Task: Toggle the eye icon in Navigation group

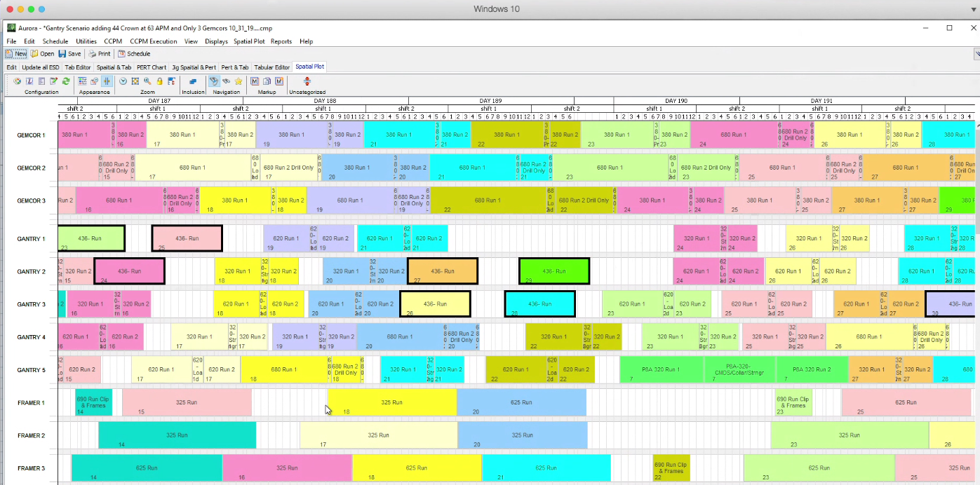Action: coord(226,81)
